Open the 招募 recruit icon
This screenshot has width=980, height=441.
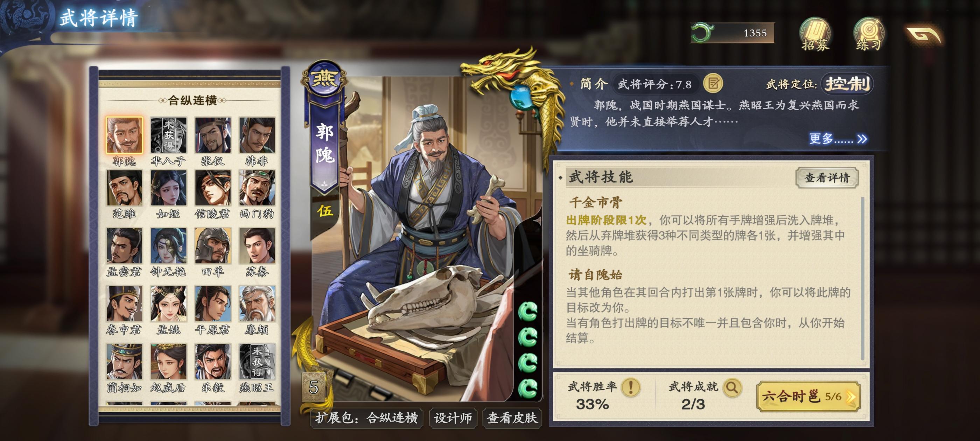tap(814, 34)
